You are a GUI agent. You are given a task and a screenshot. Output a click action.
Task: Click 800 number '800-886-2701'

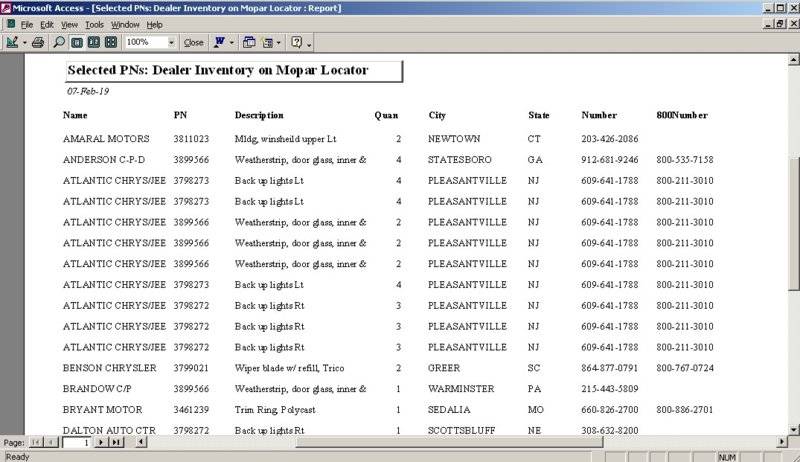tap(685, 409)
